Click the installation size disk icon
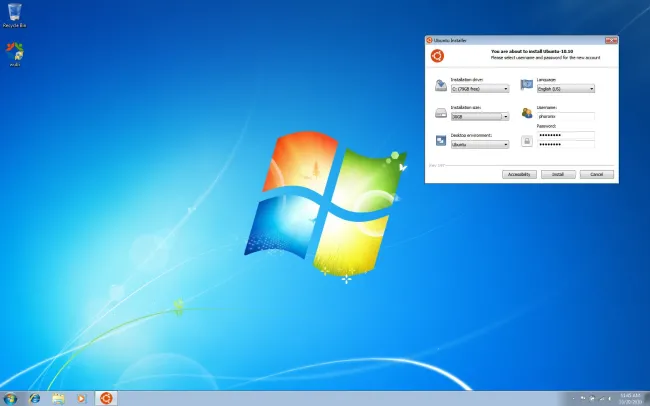650x406 pixels. [441, 113]
